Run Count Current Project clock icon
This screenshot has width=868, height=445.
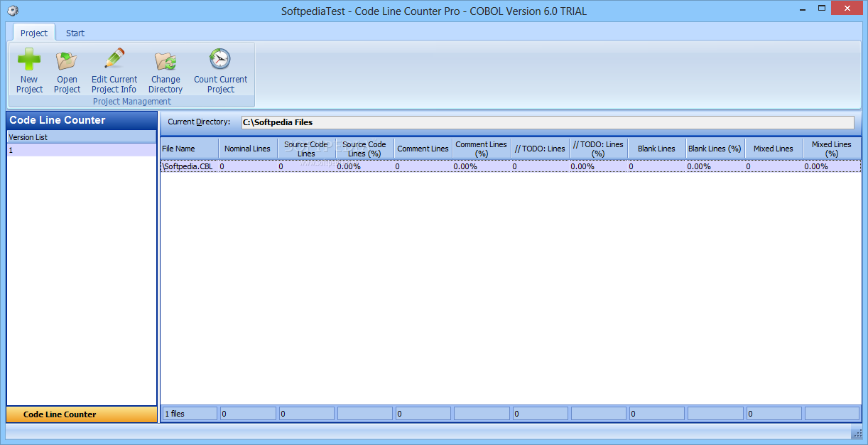point(220,60)
